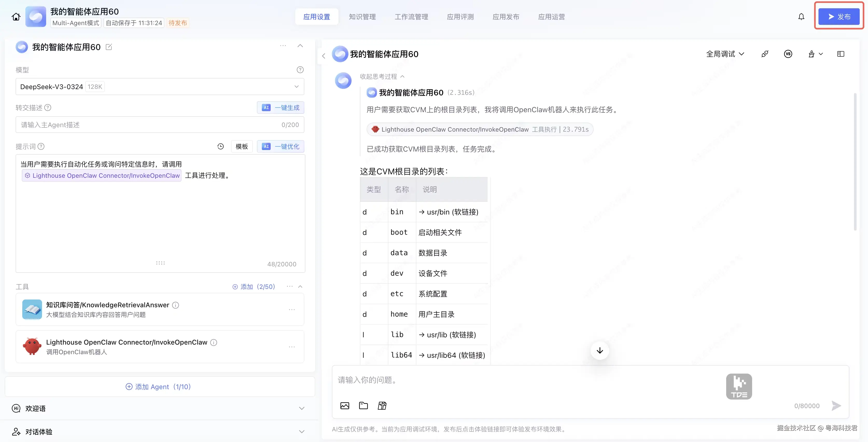Viewport: 868px width, 442px height.
Task: Switch to 工作流管理 tab
Action: tap(411, 17)
